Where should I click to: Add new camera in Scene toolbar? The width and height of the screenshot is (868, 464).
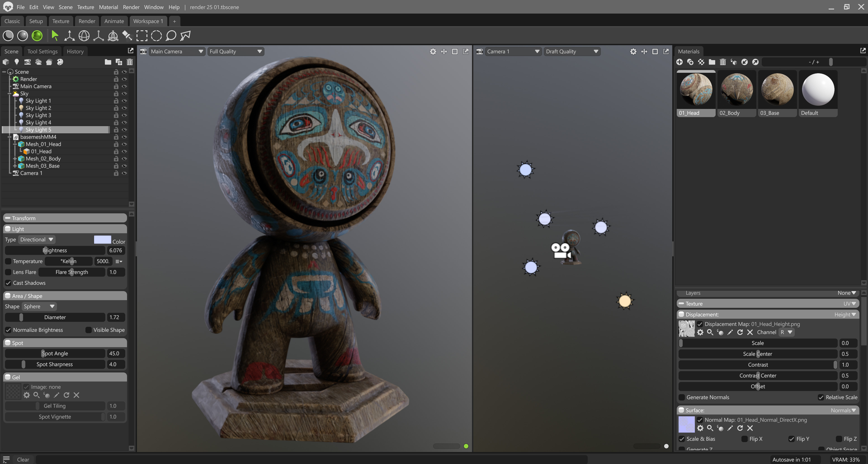click(x=27, y=62)
